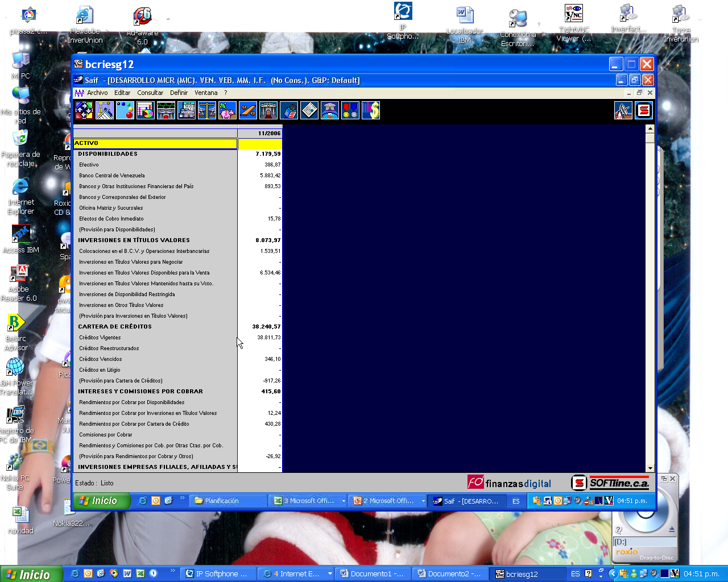The height and width of the screenshot is (582, 728).
Task: Click the building with city skyline icon
Action: coord(187,110)
